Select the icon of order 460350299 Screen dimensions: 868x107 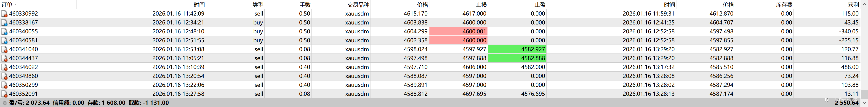(x=4, y=85)
